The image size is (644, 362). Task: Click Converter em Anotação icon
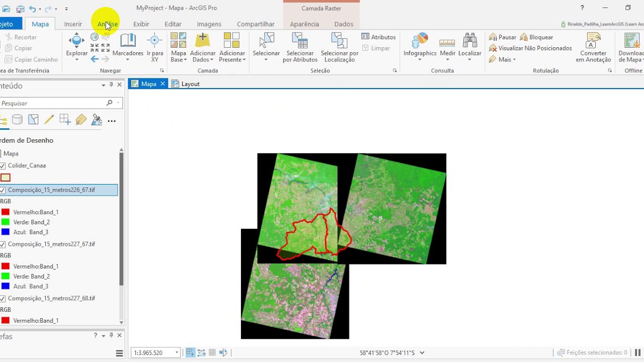tap(593, 40)
